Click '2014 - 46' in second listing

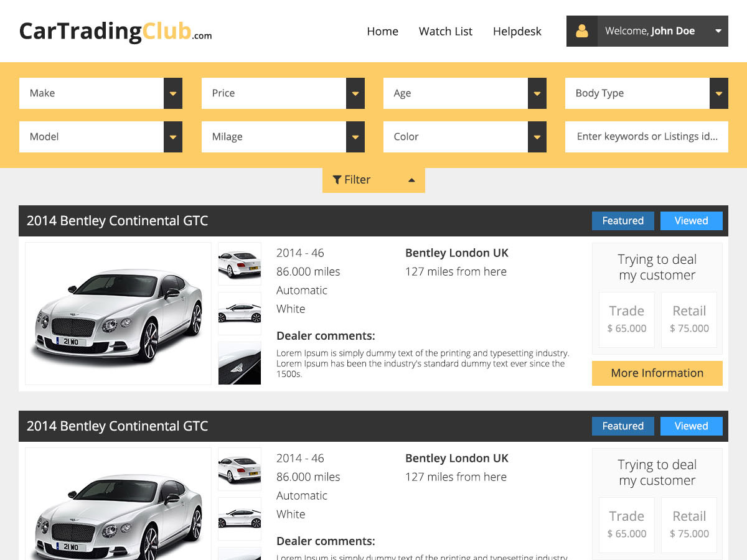(300, 459)
